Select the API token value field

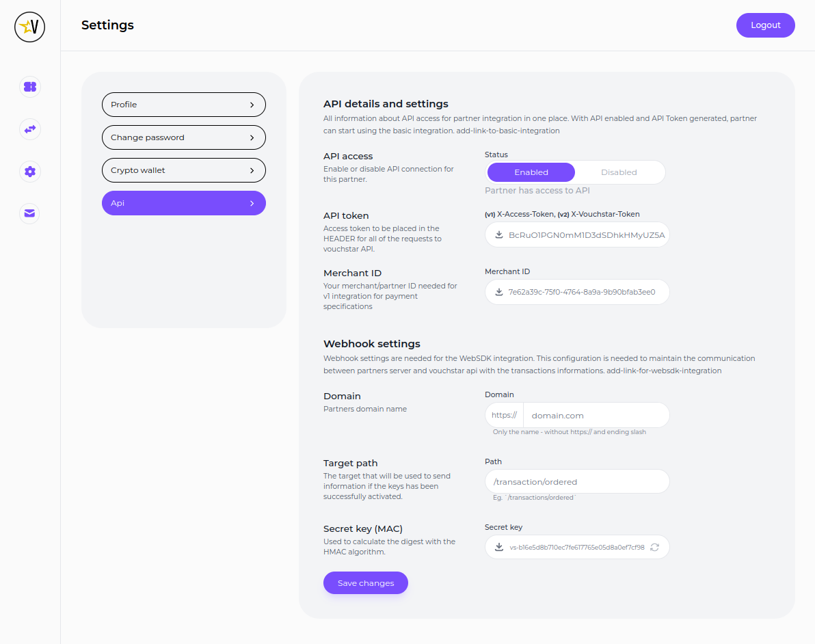(577, 235)
